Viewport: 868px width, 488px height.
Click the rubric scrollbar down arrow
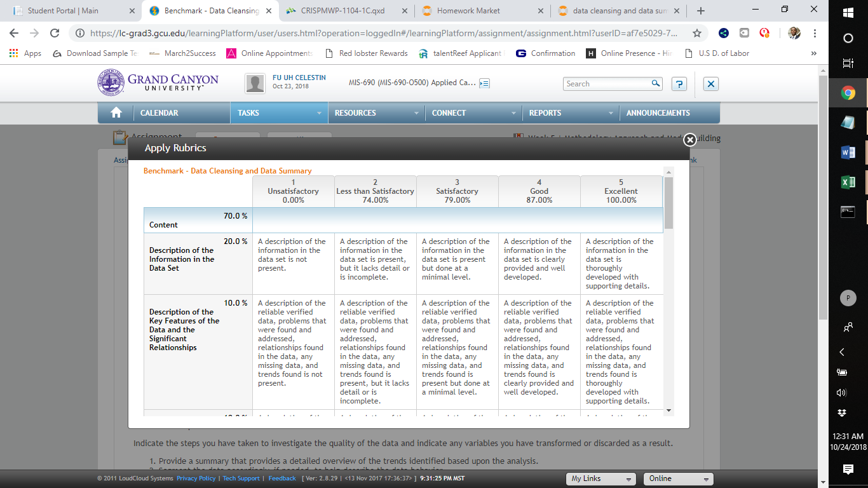pyautogui.click(x=668, y=410)
